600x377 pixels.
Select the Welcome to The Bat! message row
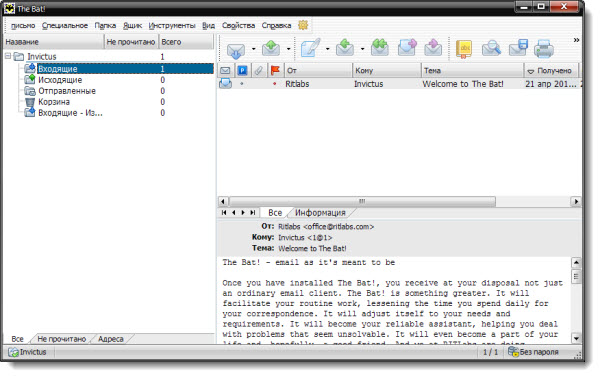pyautogui.click(x=399, y=83)
